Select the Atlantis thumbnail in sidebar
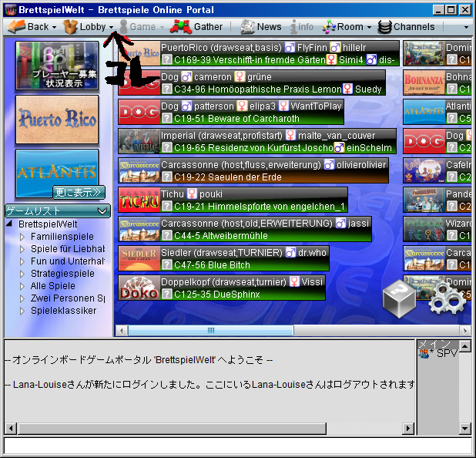476x458 pixels. pyautogui.click(x=57, y=173)
